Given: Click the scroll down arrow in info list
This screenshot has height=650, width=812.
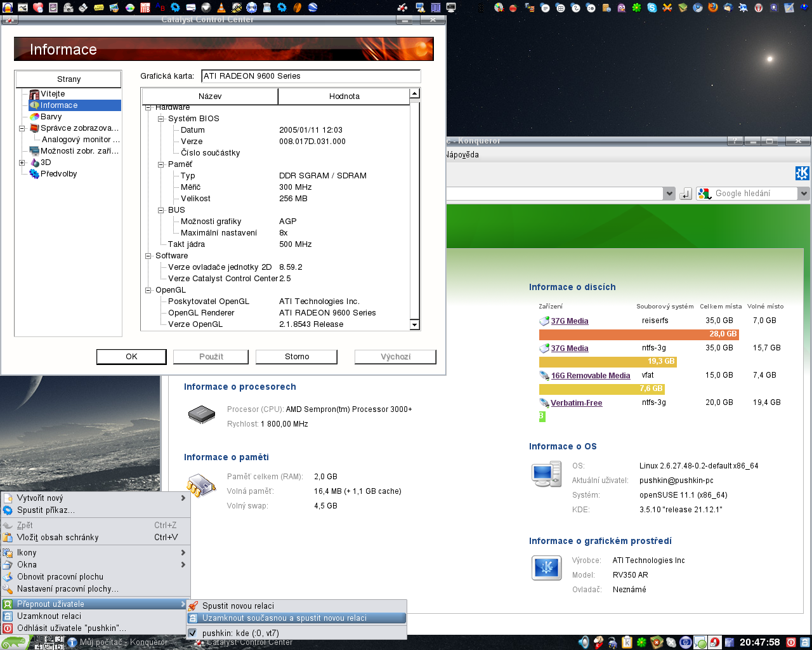Looking at the screenshot, I should pos(415,325).
